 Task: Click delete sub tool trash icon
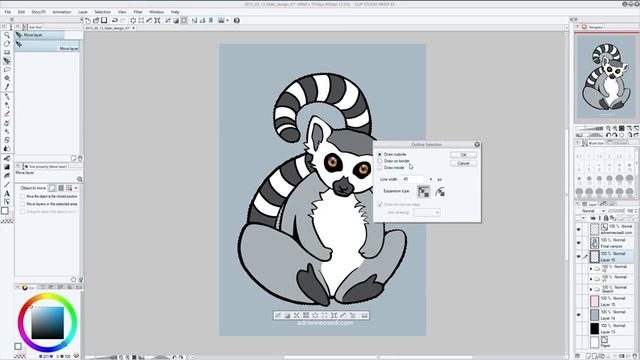click(x=80, y=158)
